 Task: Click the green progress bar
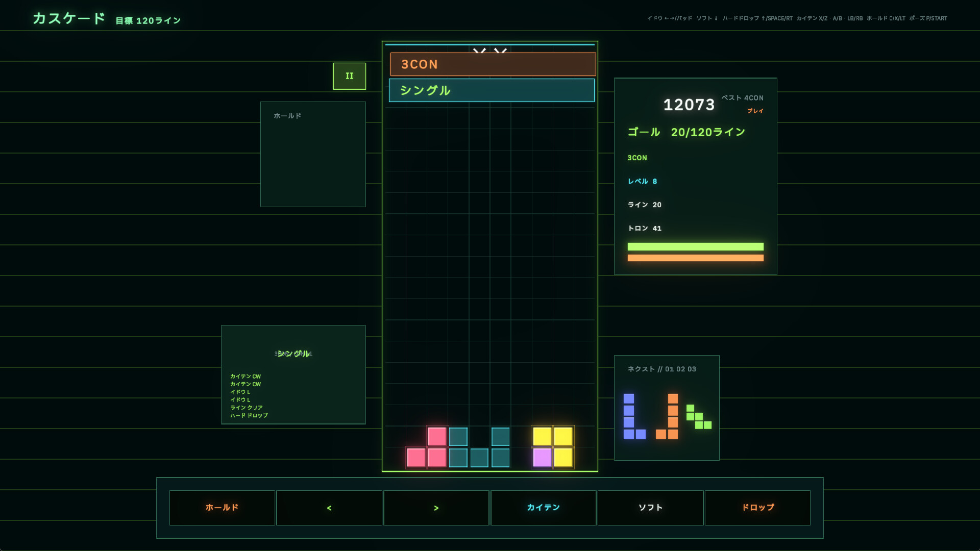click(x=696, y=246)
